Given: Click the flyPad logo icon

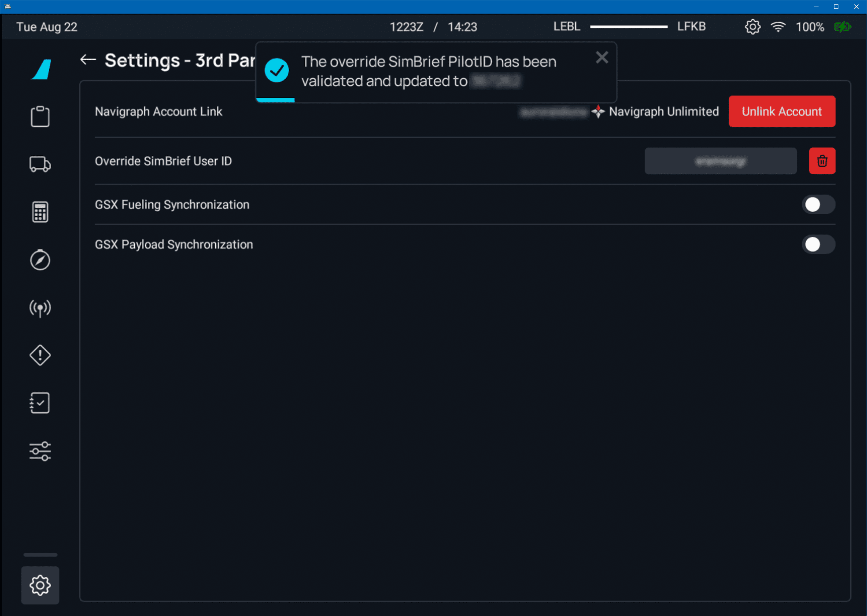Looking at the screenshot, I should [41, 70].
